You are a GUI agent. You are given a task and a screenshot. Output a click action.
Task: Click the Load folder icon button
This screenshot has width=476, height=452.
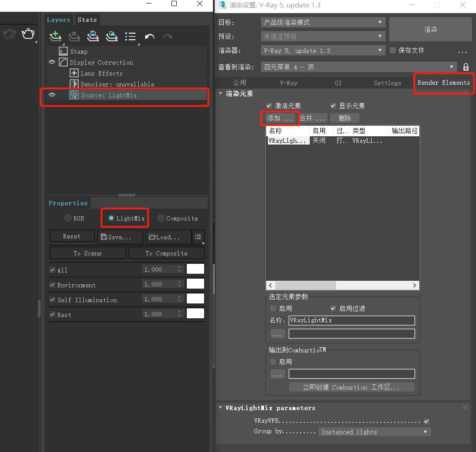tap(152, 237)
